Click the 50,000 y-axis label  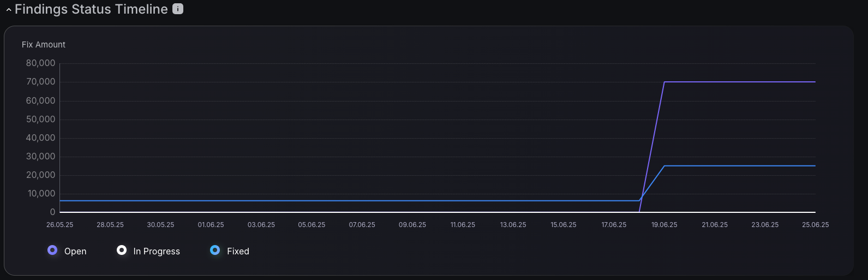(41, 119)
